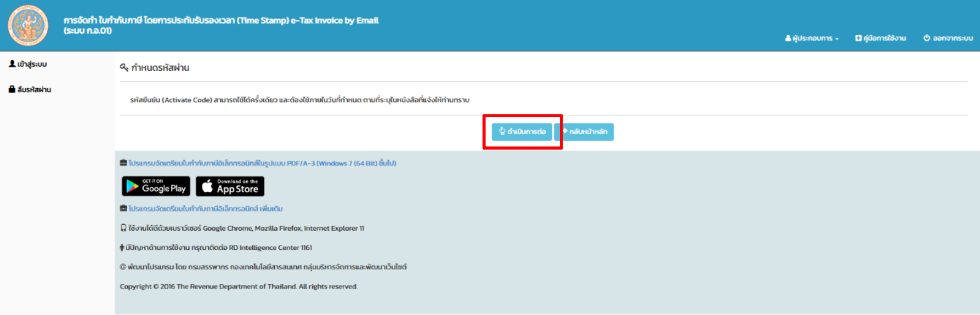This screenshot has width=980, height=315.
Task: Select เข้าสู่ระบบ in the sidebar
Action: 31,65
